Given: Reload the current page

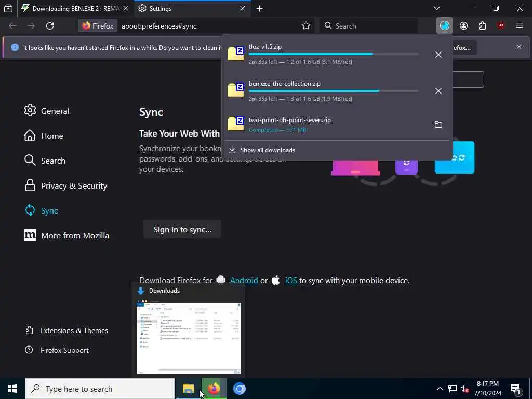Looking at the screenshot, I should (x=50, y=26).
